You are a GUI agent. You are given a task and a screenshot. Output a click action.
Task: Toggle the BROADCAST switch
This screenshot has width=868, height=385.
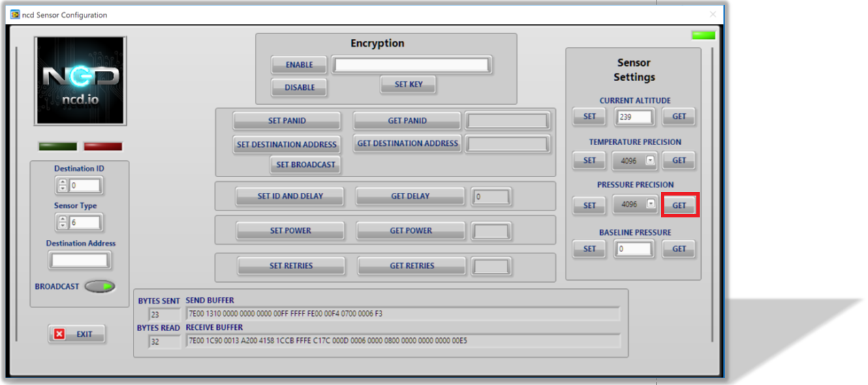99,287
